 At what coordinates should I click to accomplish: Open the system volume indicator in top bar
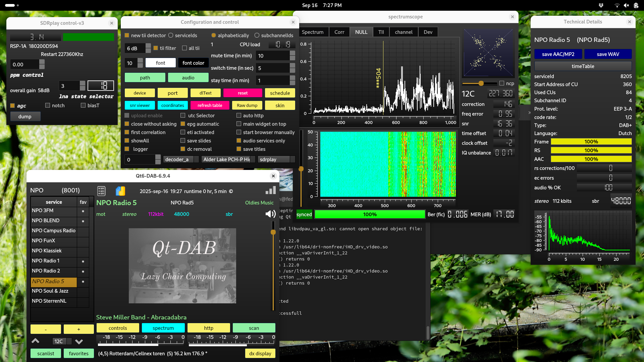[626, 5]
